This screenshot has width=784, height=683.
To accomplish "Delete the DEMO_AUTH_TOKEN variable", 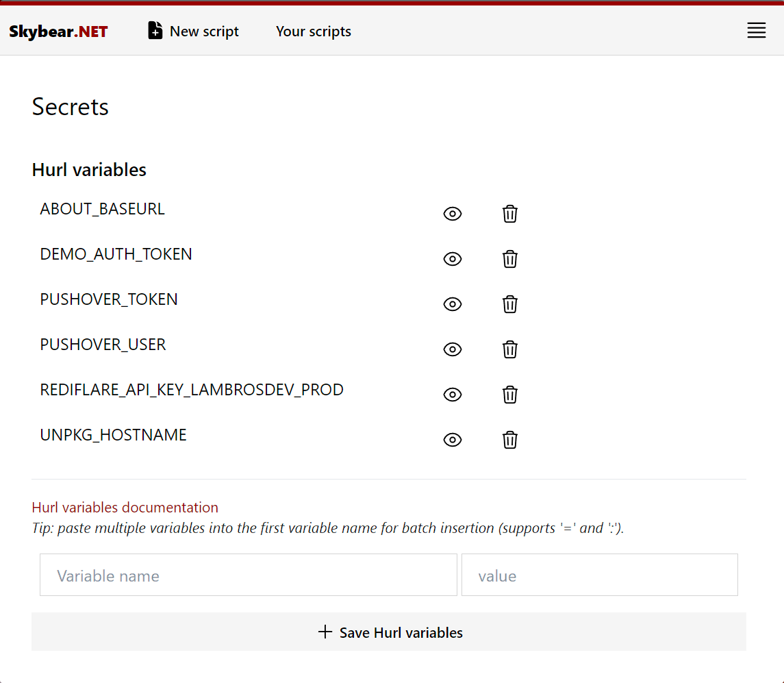I will (x=510, y=259).
